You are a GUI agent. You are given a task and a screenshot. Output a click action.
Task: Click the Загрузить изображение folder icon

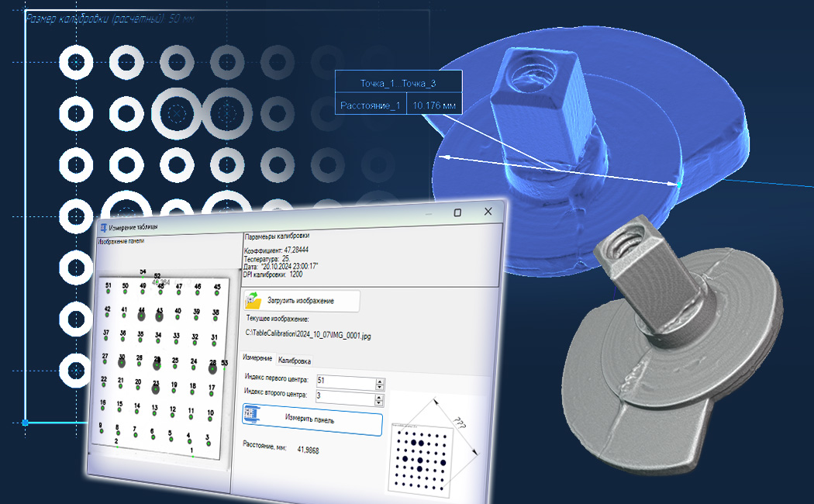point(254,300)
